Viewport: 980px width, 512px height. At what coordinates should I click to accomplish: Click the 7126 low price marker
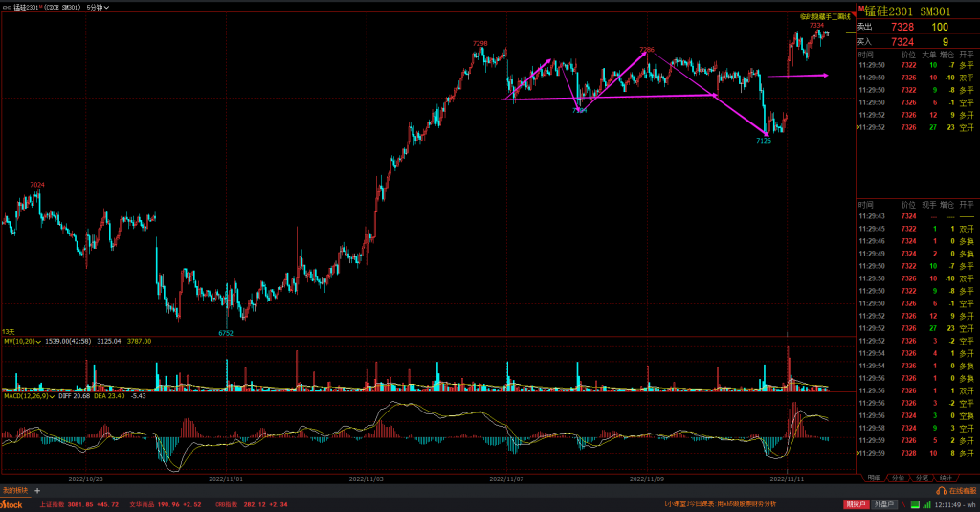763,141
